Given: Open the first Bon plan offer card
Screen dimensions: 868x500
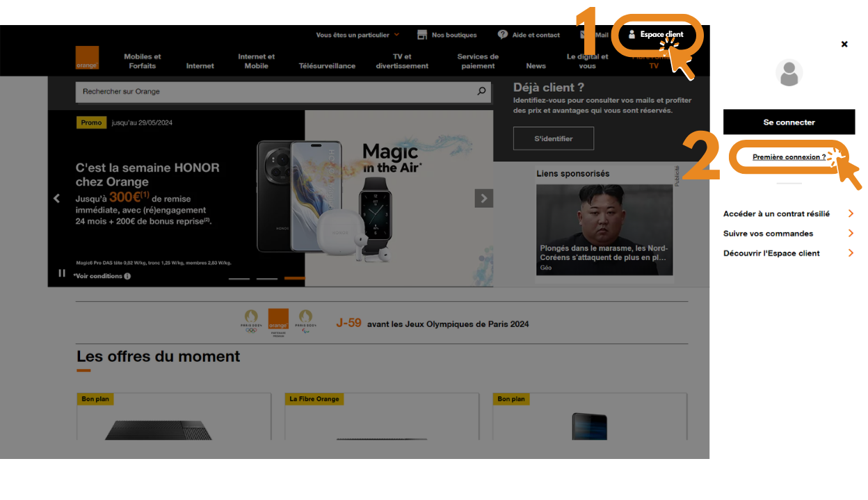Looking at the screenshot, I should point(174,416).
